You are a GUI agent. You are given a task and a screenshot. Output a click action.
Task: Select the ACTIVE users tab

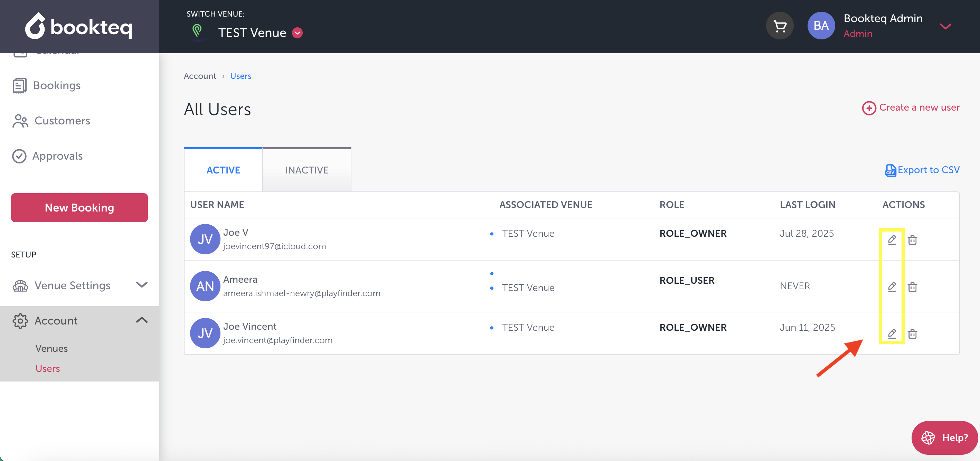pos(223,170)
